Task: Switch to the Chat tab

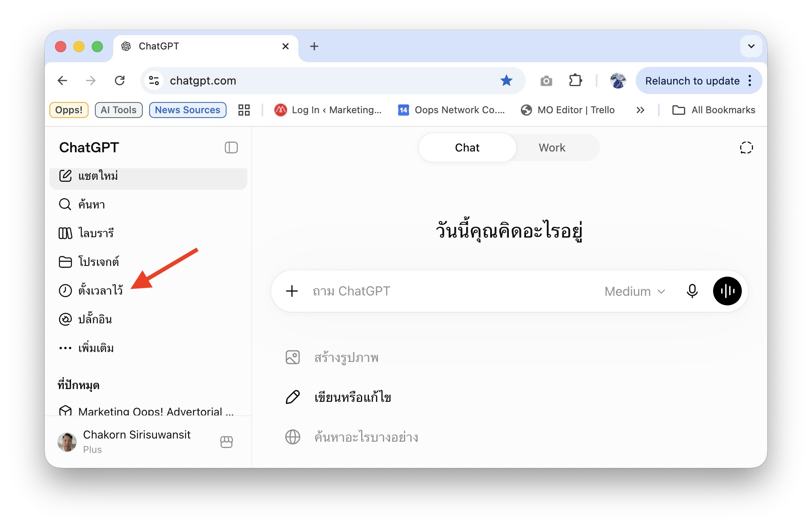Action: (x=467, y=147)
